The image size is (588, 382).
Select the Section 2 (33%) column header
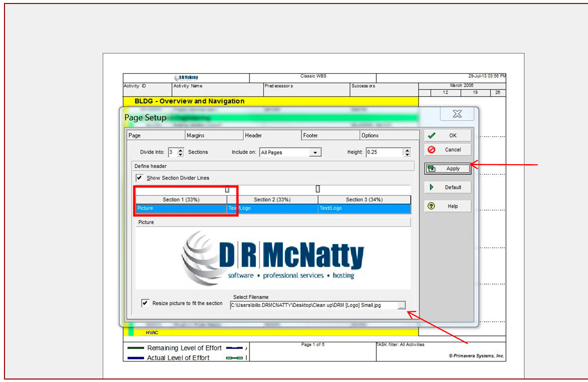click(272, 199)
